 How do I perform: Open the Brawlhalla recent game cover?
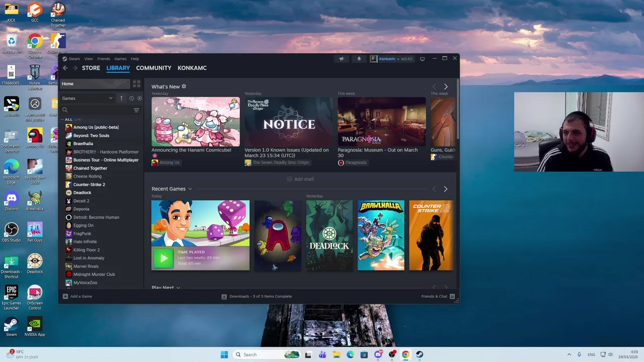coord(381,235)
